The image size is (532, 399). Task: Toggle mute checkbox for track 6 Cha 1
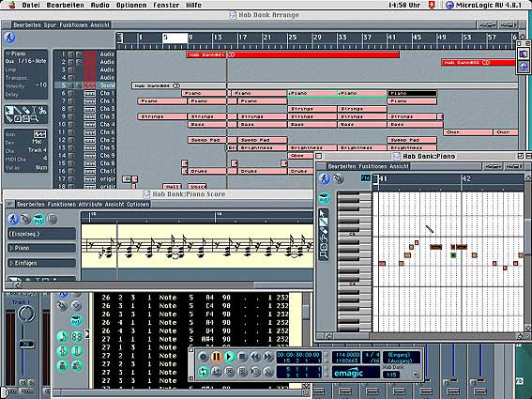71,93
